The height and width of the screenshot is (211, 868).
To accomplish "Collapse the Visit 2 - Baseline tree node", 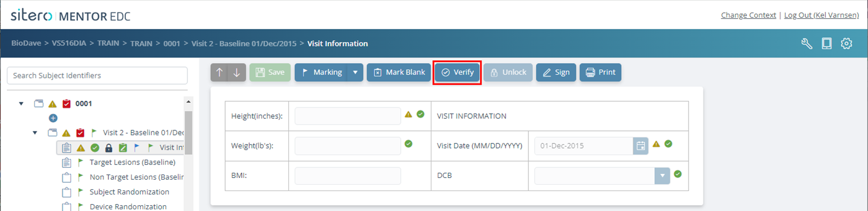I will (35, 133).
